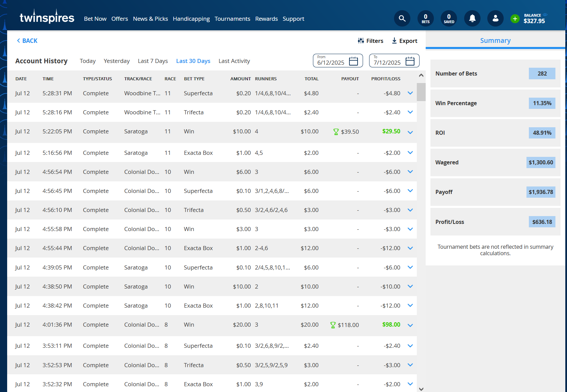567x392 pixels.
Task: Expand the 3:52:53 PM Trifecta row
Action: (x=410, y=365)
